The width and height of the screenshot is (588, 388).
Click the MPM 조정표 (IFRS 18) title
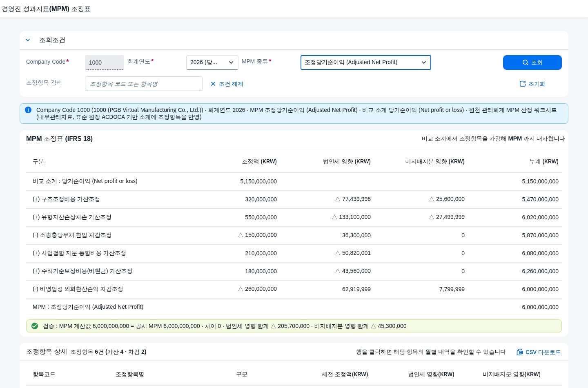(x=60, y=139)
